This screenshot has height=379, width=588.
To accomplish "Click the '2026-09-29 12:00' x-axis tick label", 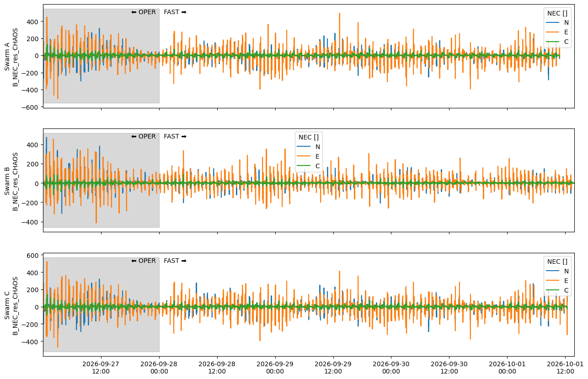I will [333, 368].
